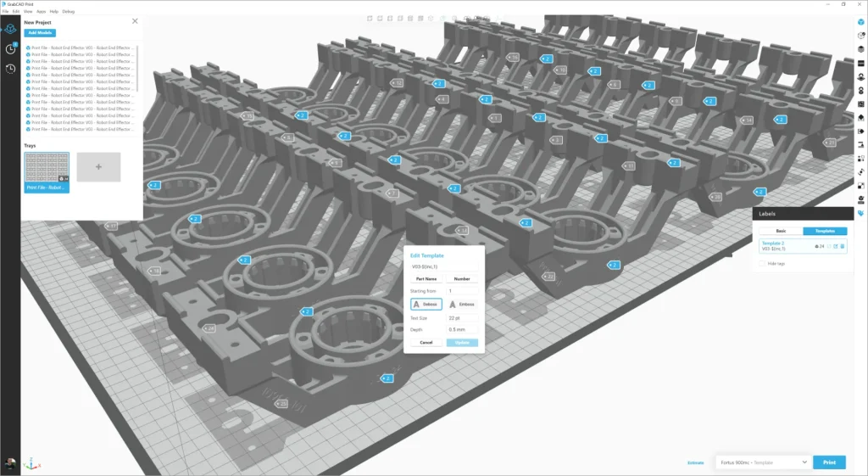Add a new tray with the plus tile
868x476 pixels.
98,167
